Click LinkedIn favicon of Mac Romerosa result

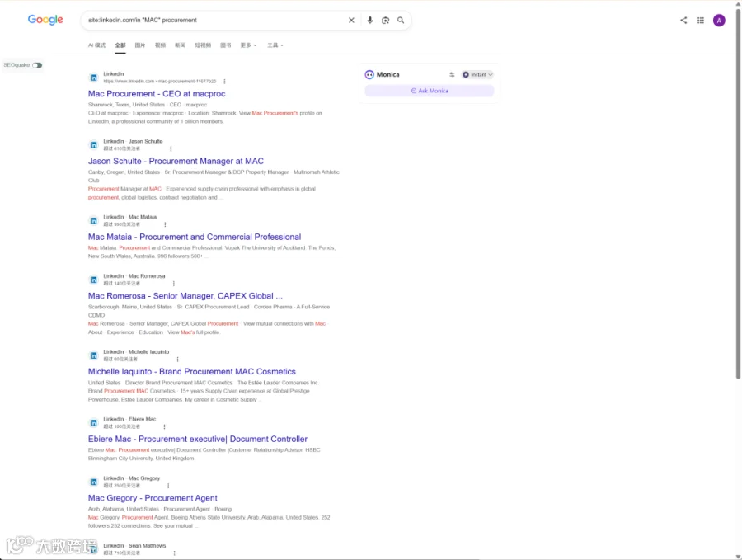coord(94,280)
